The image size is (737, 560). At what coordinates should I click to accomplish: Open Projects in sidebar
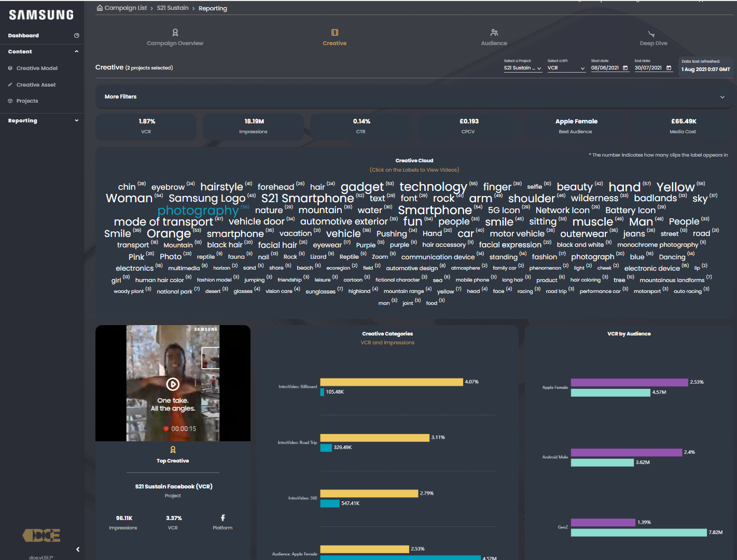click(x=27, y=101)
